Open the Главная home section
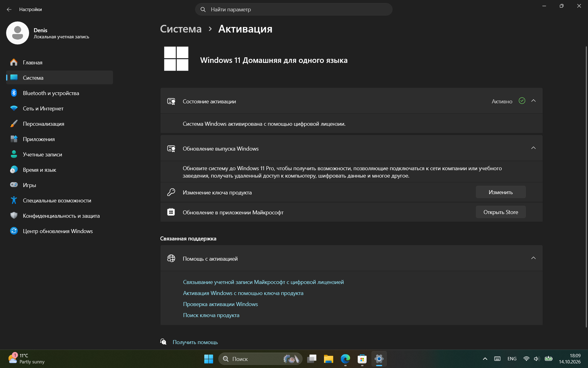The width and height of the screenshot is (588, 368). point(59,62)
